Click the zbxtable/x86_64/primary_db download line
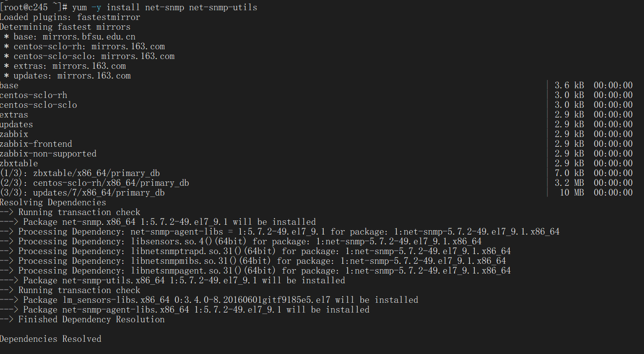This screenshot has height=354, width=644. coord(80,173)
